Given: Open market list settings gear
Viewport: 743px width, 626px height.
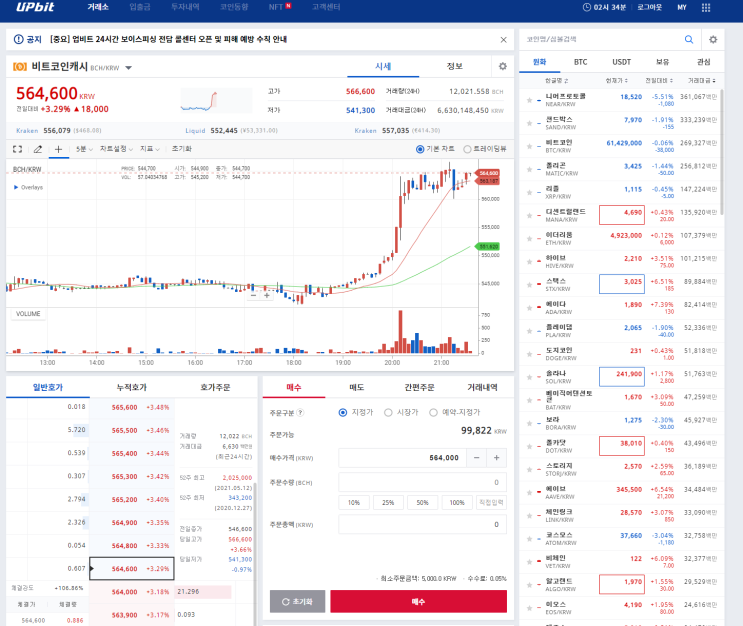Looking at the screenshot, I should [x=713, y=39].
